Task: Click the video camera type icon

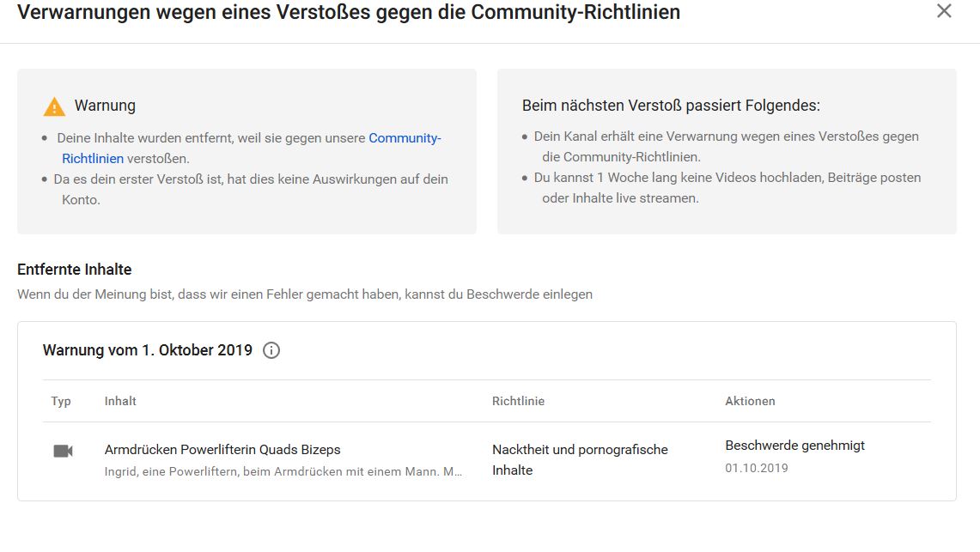Action: pos(63,451)
